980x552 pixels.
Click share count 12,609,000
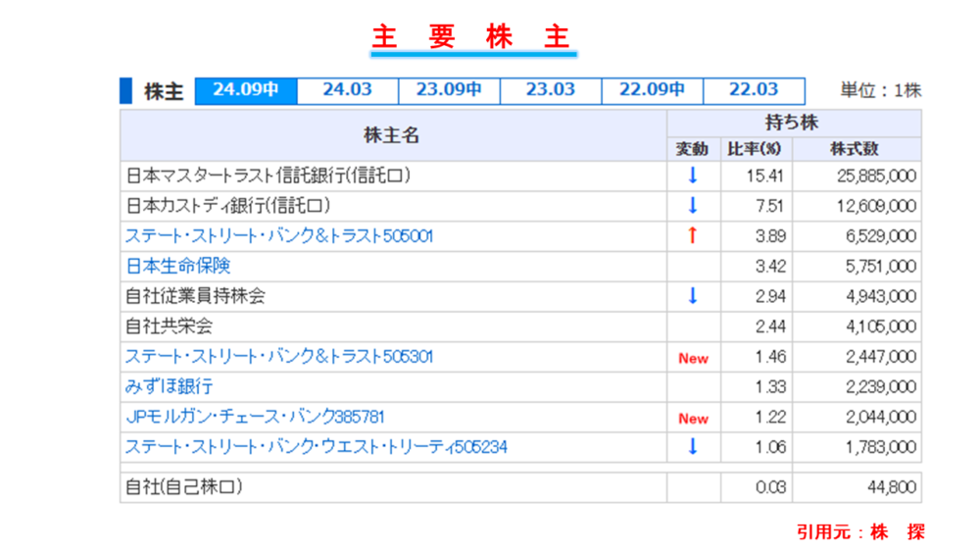(x=876, y=206)
